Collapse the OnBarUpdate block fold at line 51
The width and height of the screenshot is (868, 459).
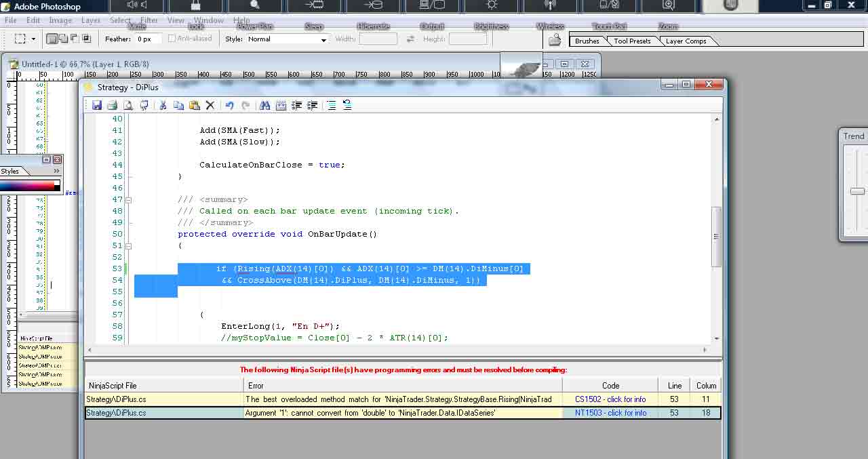pos(128,246)
